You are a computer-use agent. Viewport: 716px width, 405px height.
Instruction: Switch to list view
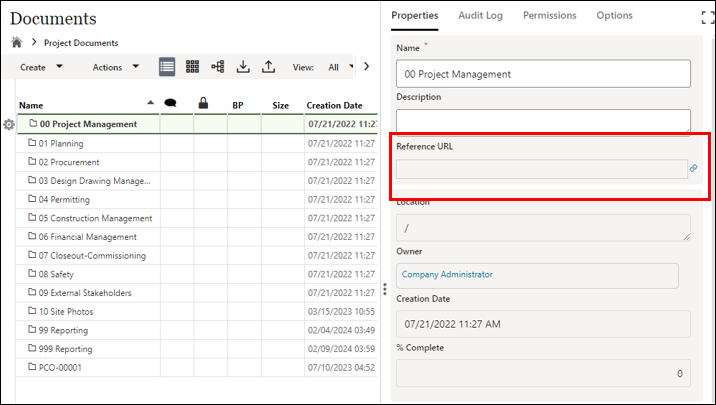(167, 67)
